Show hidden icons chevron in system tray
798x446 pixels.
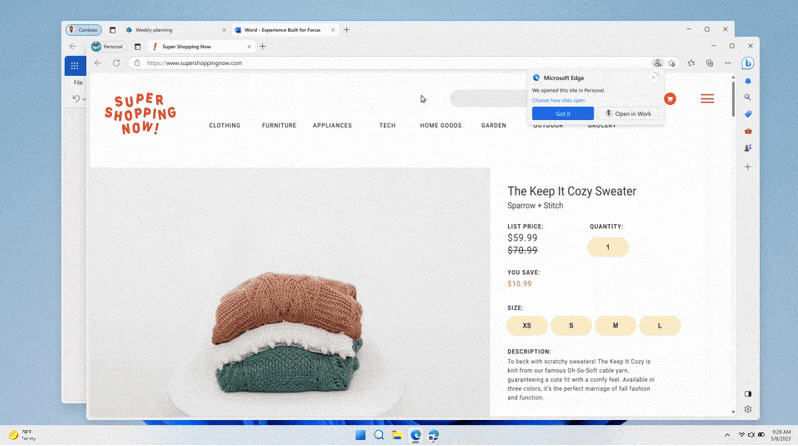click(x=727, y=435)
